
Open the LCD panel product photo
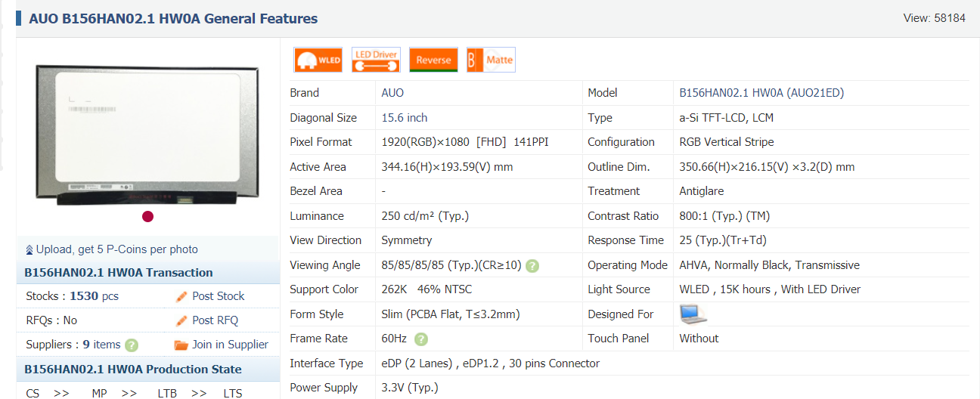(x=147, y=135)
